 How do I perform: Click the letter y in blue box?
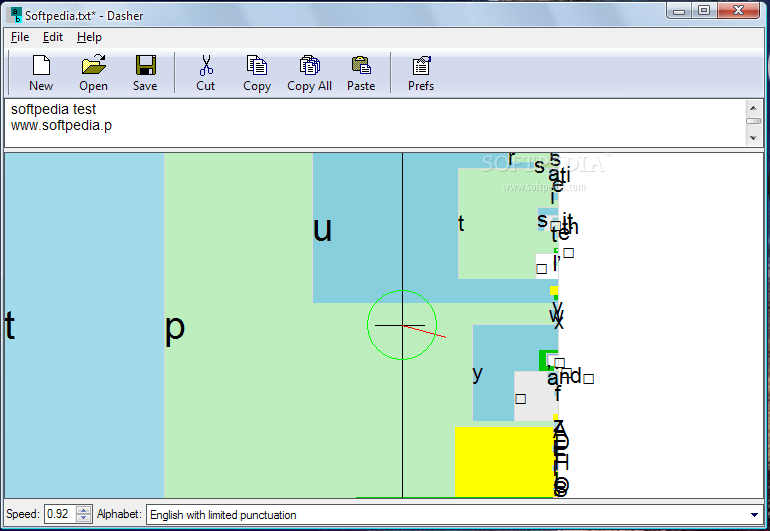coord(477,374)
